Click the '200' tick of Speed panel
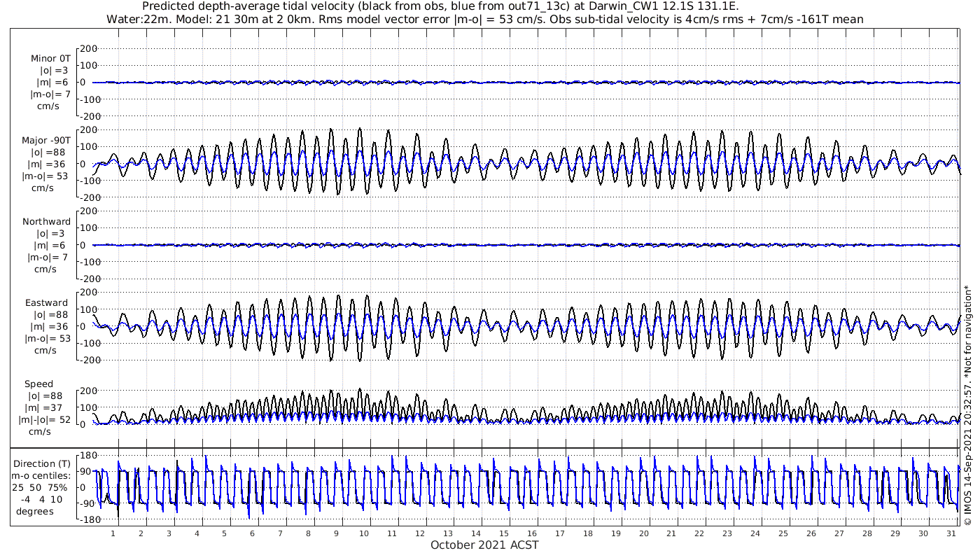The height and width of the screenshot is (560, 980). click(x=90, y=391)
